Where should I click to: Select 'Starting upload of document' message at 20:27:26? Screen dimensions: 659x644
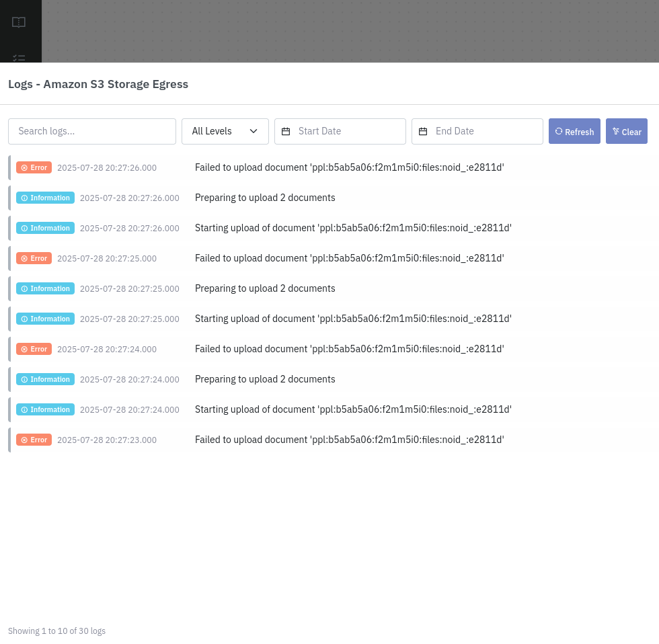click(x=353, y=228)
